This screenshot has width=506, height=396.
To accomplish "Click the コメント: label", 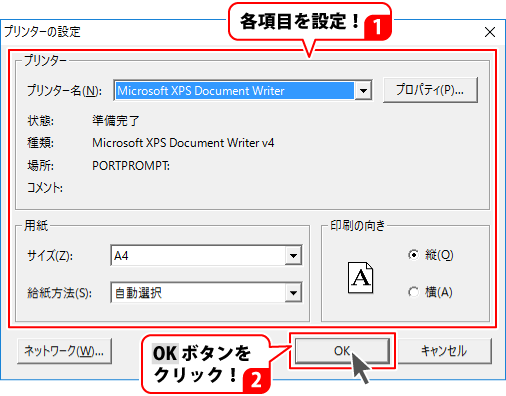I will click(x=45, y=188).
